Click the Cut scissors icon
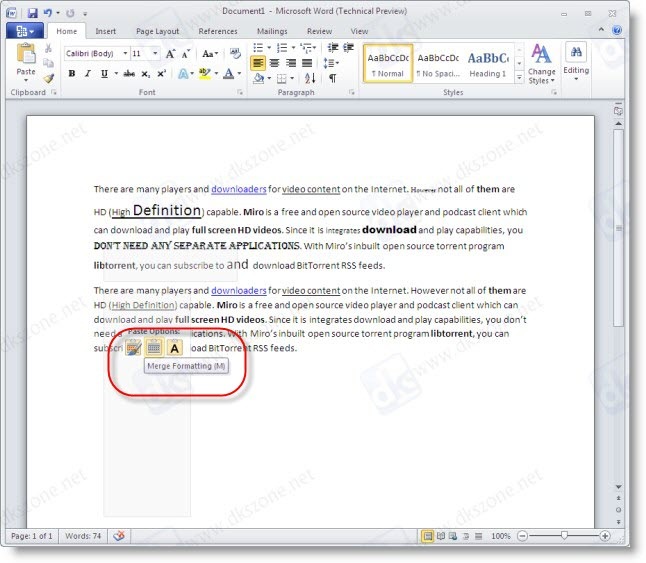This screenshot has width=646, height=563. point(48,48)
